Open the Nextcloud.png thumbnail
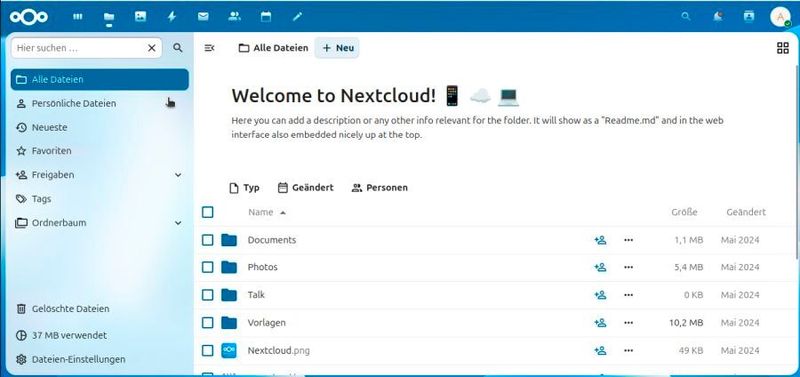 229,350
